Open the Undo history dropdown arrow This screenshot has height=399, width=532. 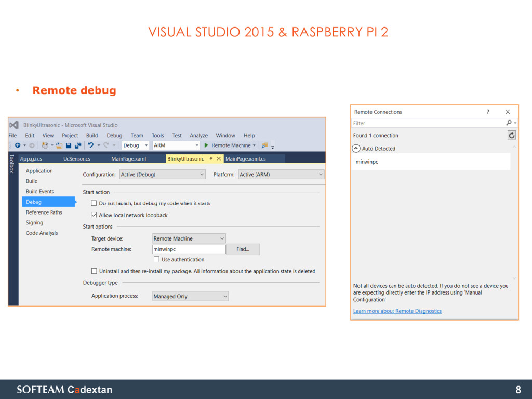99,145
